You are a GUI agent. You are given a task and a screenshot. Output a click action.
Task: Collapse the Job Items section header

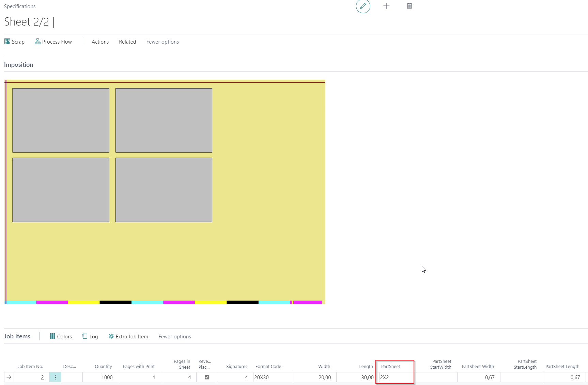pos(17,336)
